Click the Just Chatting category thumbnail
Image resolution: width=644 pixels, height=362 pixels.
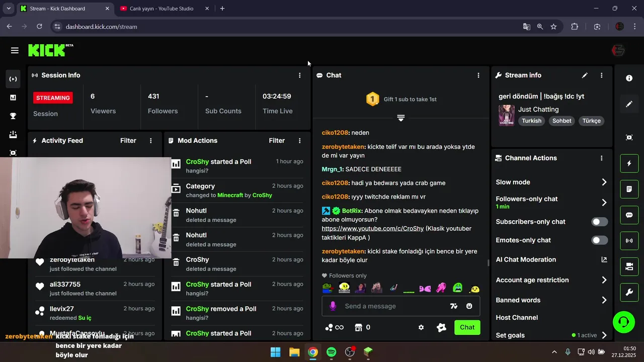tap(506, 115)
